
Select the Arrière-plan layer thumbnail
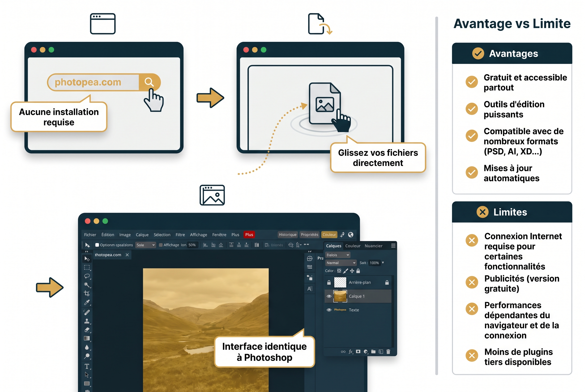click(340, 282)
